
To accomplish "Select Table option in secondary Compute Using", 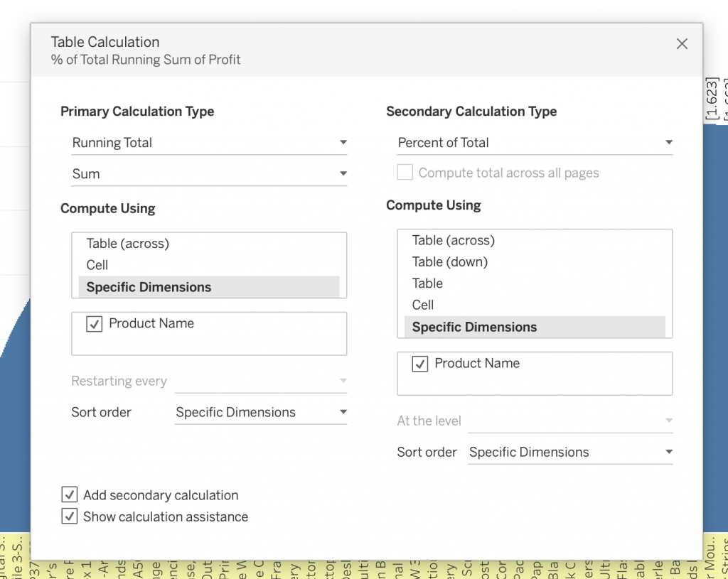I will click(x=427, y=283).
